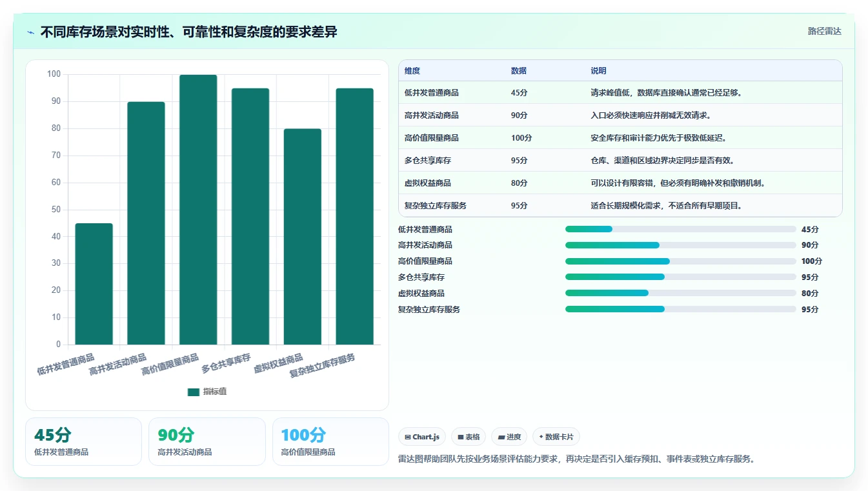This screenshot has width=868, height=491.
Task: Click the 高价值限量商品 bar in the chart
Action: point(198,210)
